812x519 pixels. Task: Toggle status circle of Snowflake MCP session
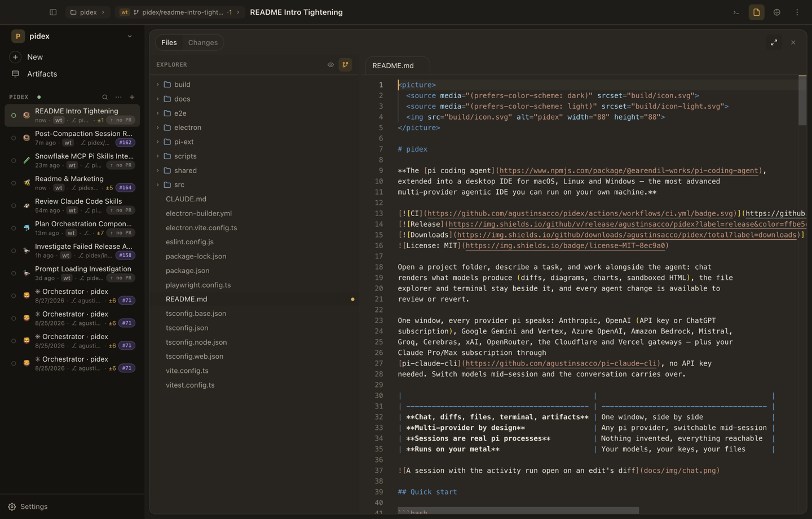[14, 160]
